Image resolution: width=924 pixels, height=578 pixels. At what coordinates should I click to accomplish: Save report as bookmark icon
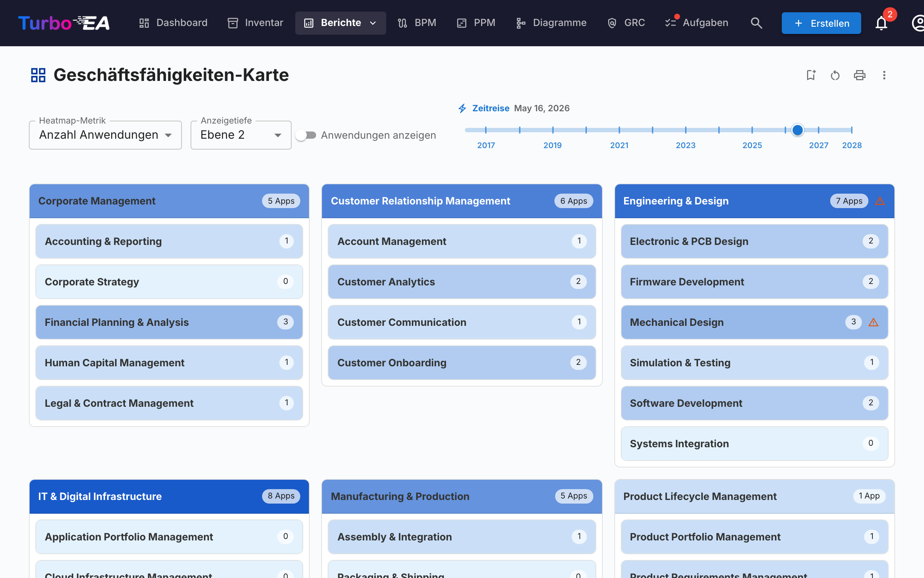point(811,75)
